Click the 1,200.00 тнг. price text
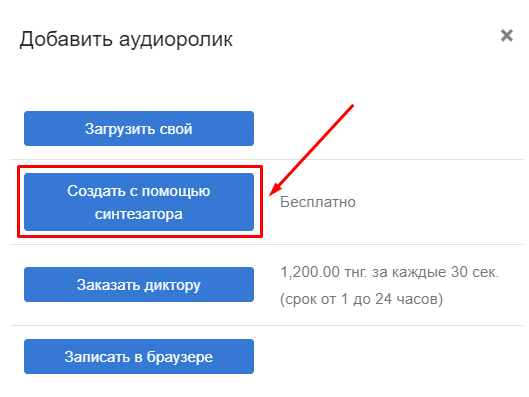Image resolution: width=529 pixels, height=397 pixels. [x=324, y=272]
